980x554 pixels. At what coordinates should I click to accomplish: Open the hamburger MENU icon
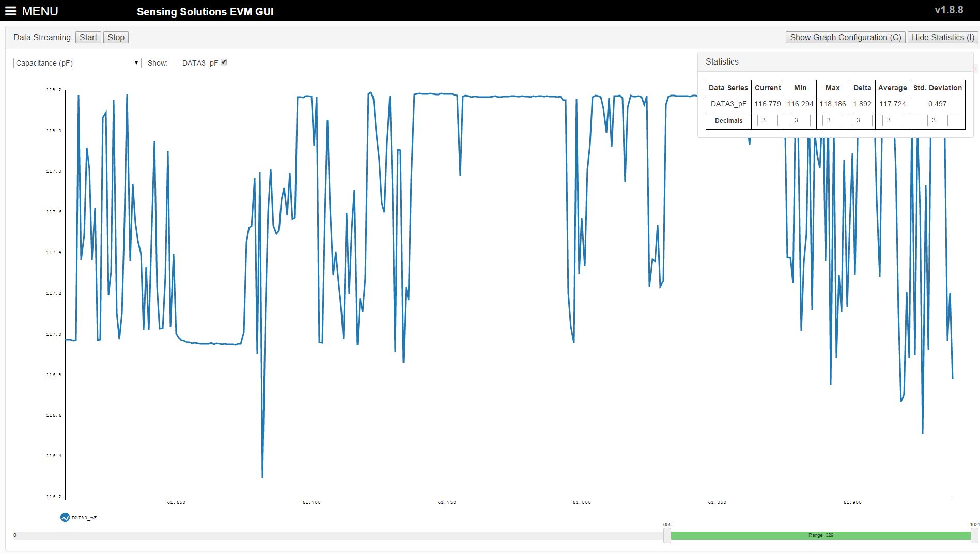[x=10, y=11]
